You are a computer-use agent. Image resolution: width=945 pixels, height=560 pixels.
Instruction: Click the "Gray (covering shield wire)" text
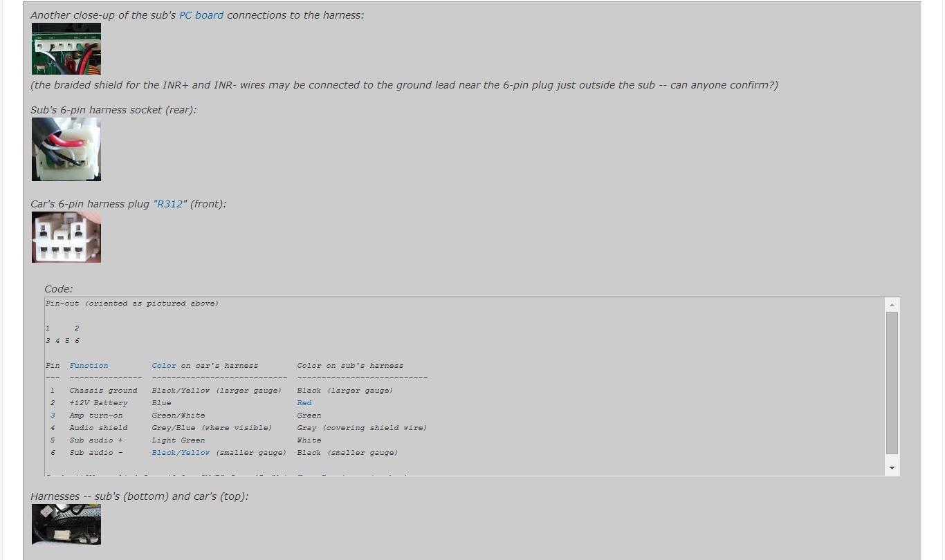tap(362, 428)
